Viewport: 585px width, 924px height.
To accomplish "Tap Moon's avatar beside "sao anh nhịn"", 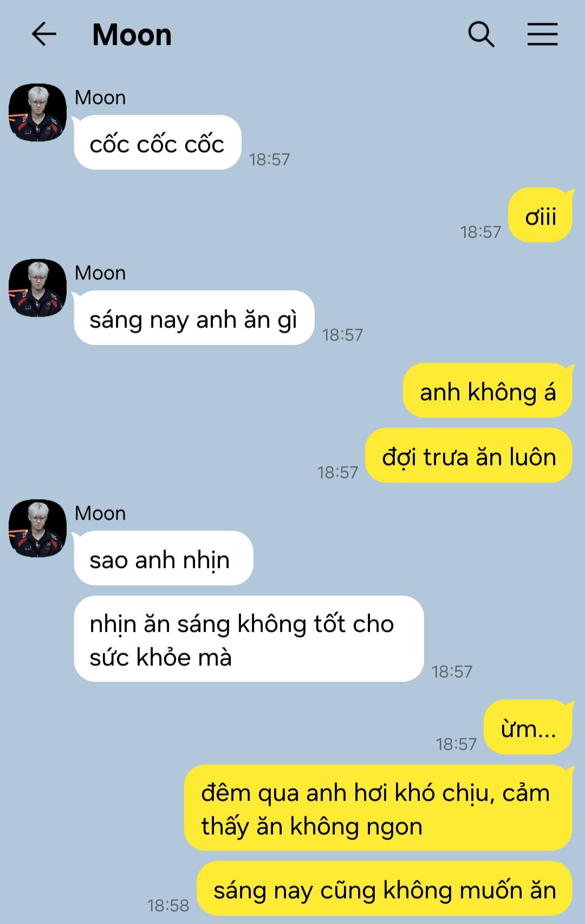I will click(37, 528).
